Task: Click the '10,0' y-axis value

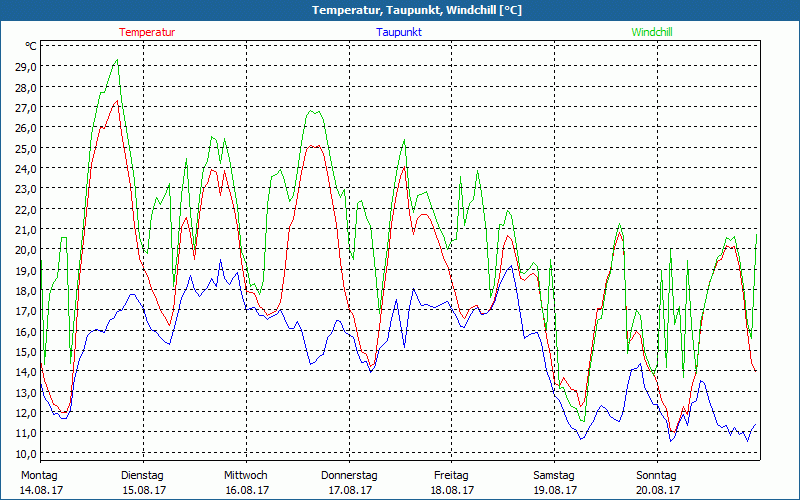Action: coord(26,453)
